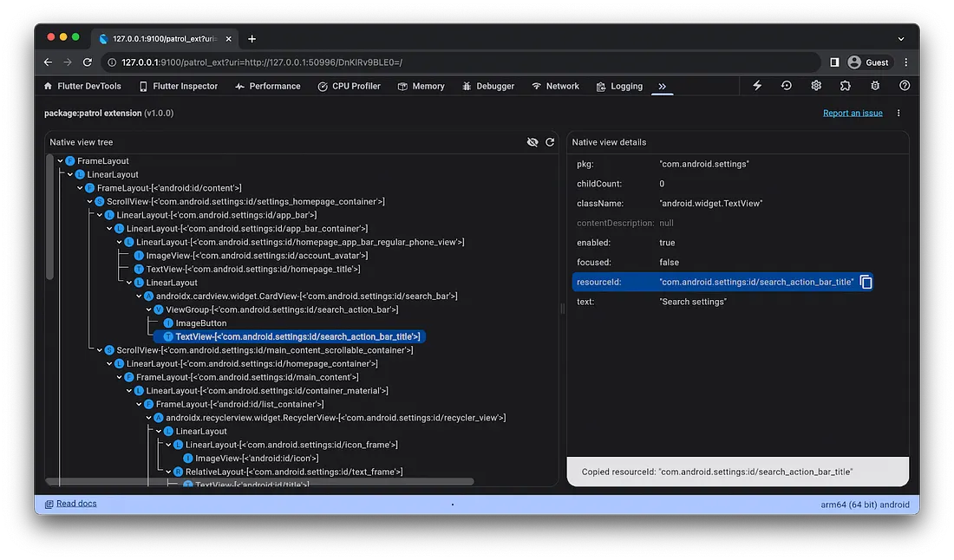Screen dimensions: 954x560
Task: Click the hot reload lightning icon
Action: point(757,86)
